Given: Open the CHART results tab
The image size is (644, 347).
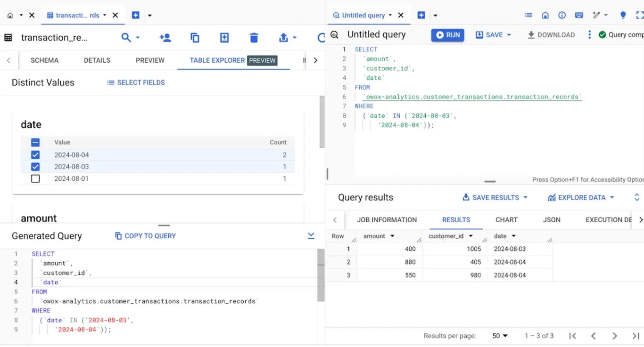Looking at the screenshot, I should coord(506,220).
